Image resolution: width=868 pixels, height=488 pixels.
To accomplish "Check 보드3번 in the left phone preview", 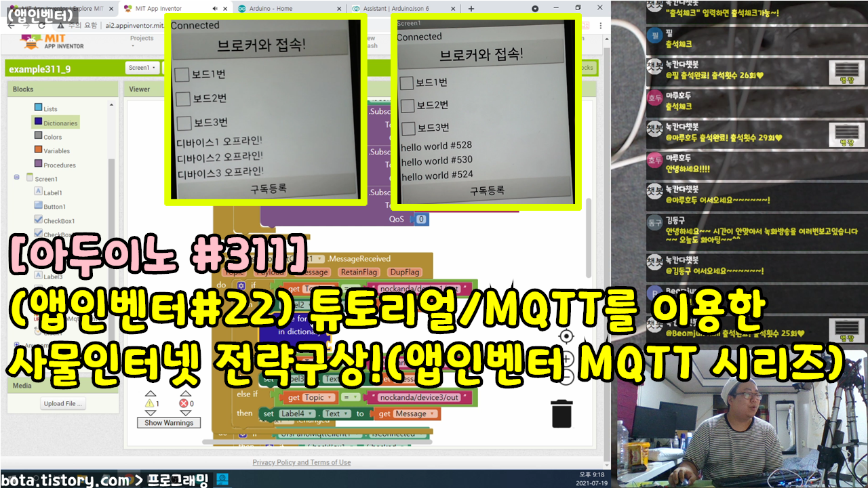I will (x=184, y=123).
